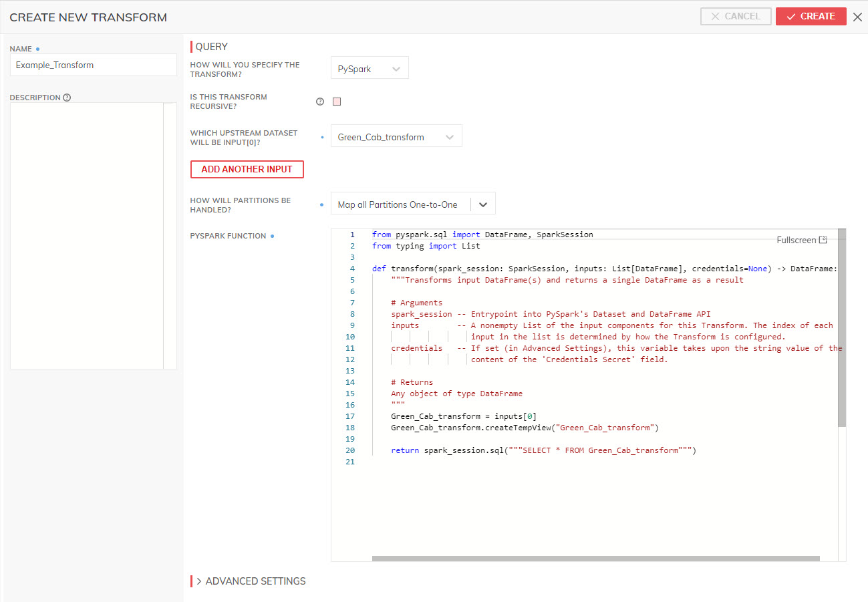Open the partitions handling dropdown arrow
Screen dimensions: 868x602
483,204
